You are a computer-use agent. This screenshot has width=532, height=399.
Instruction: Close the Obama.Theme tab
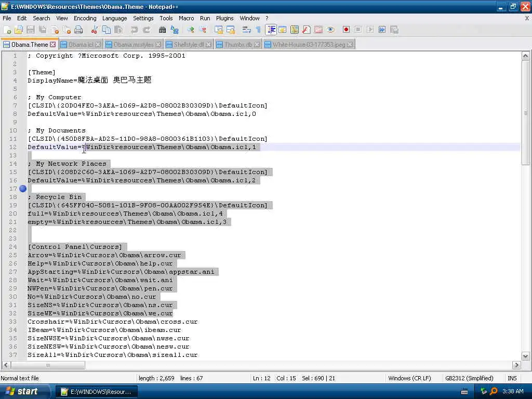53,45
